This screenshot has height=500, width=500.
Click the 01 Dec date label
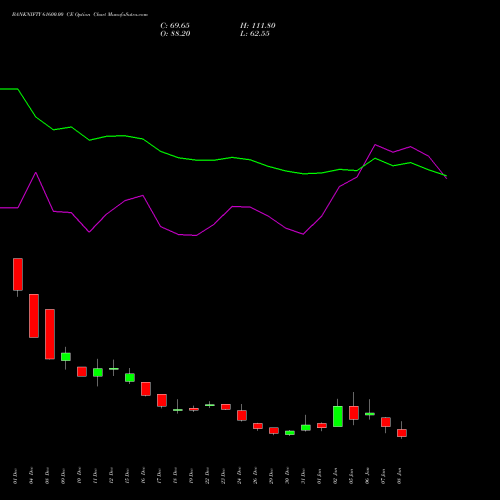[x=15, y=476]
